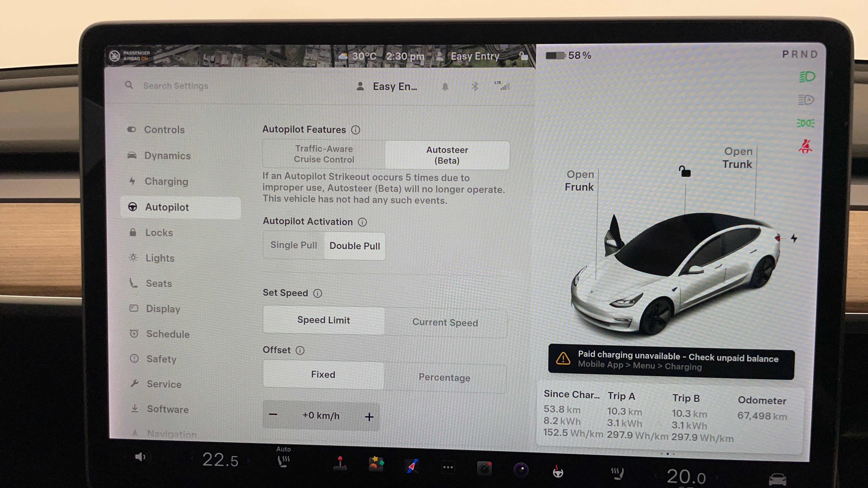Tap the volume speaker icon
The width and height of the screenshot is (868, 488).
140,457
